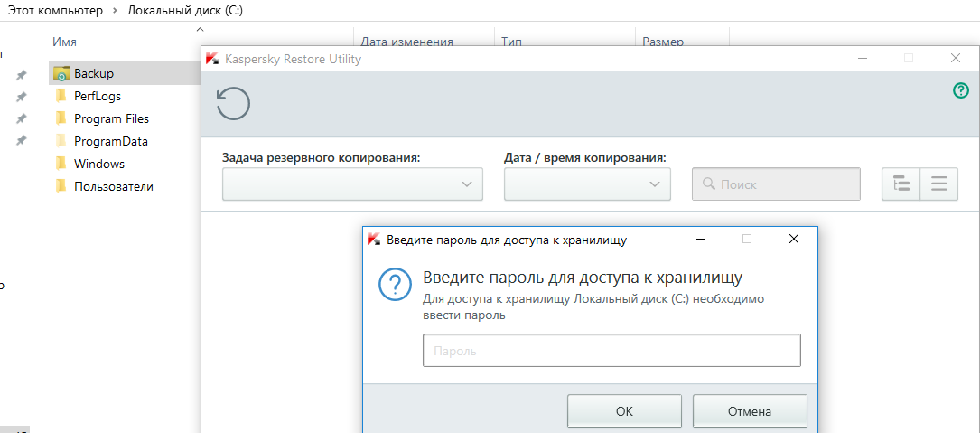Expand the backup task dropdown
The image size is (980, 433).
point(352,184)
